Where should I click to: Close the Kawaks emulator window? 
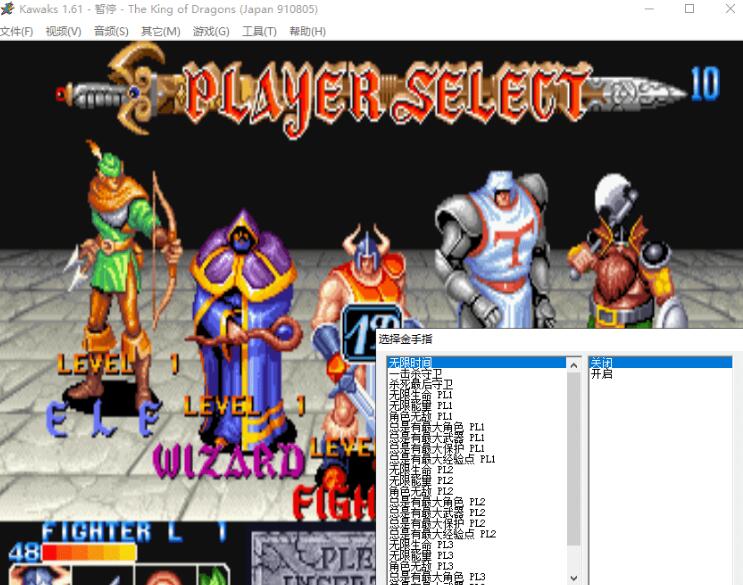tap(730, 9)
